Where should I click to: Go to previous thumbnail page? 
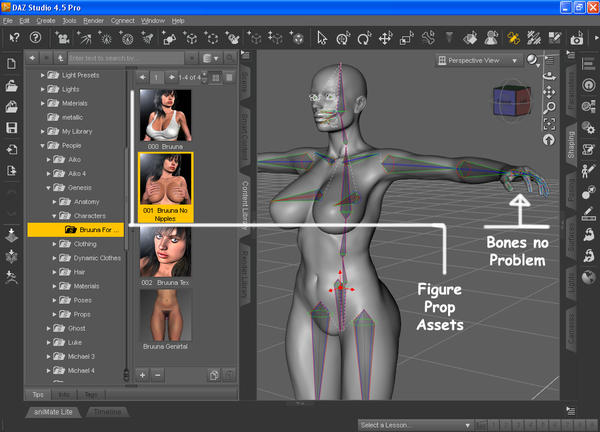point(142,78)
